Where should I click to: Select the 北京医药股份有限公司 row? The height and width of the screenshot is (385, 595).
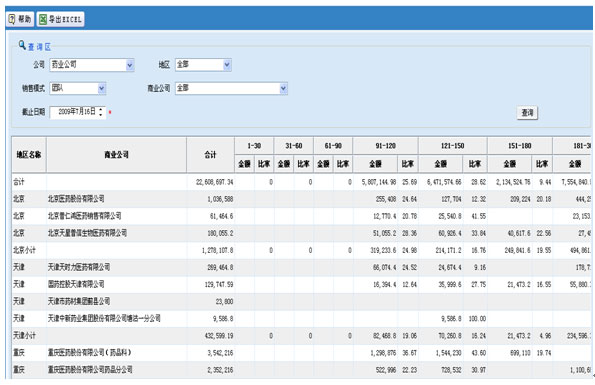click(x=301, y=199)
